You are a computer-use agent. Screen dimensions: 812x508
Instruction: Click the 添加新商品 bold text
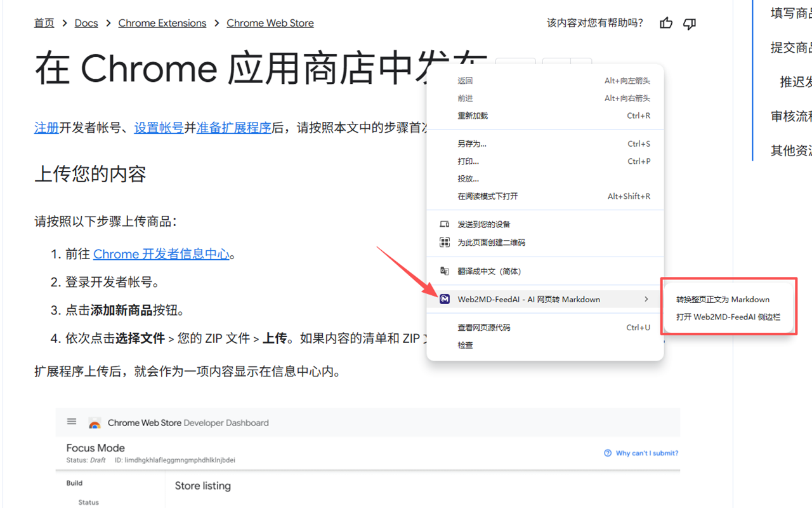click(121, 311)
